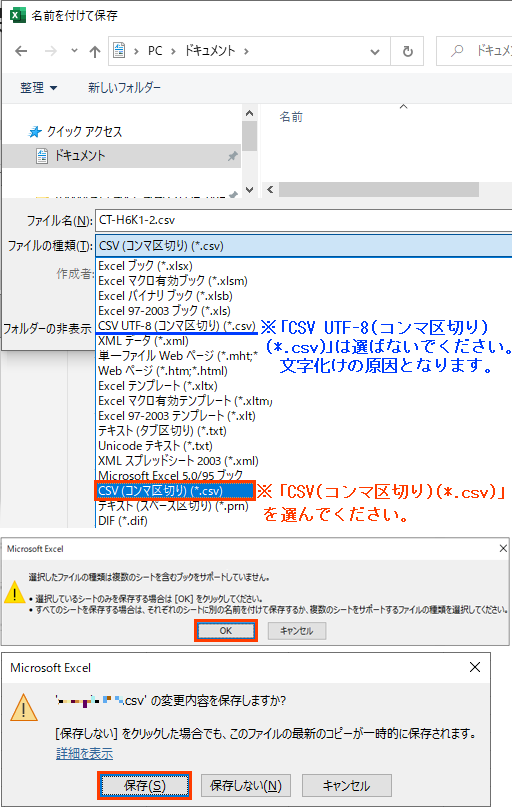Click 保存しない(N) button
Image resolution: width=512 pixels, height=808 pixels.
[246, 786]
